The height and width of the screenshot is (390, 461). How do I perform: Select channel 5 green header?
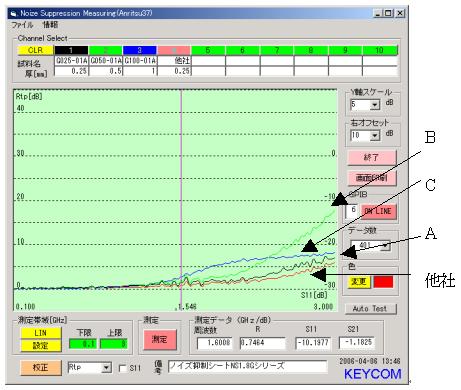208,50
